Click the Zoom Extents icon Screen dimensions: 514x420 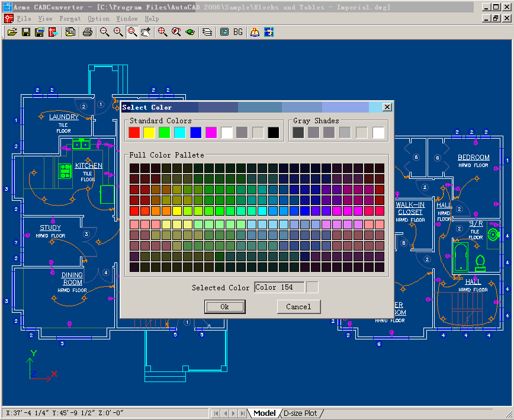[x=162, y=31]
